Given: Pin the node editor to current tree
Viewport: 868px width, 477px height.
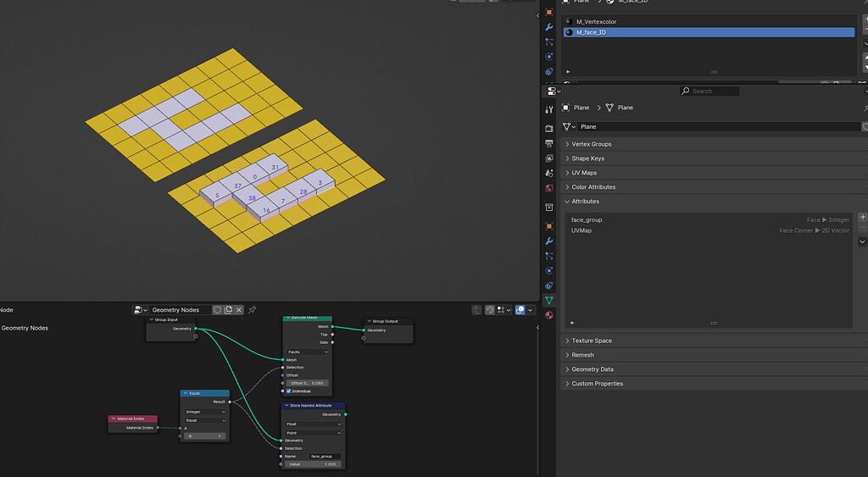Looking at the screenshot, I should [x=252, y=310].
